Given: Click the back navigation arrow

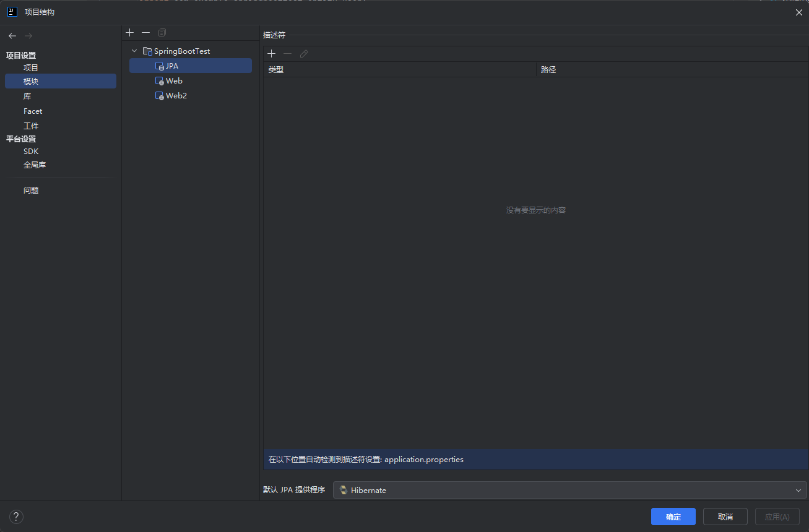Looking at the screenshot, I should [12, 36].
